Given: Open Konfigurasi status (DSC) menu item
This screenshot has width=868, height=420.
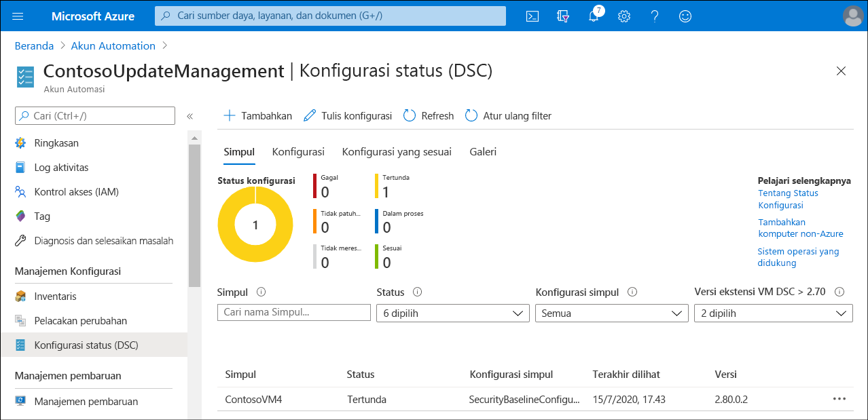Looking at the screenshot, I should point(94,345).
